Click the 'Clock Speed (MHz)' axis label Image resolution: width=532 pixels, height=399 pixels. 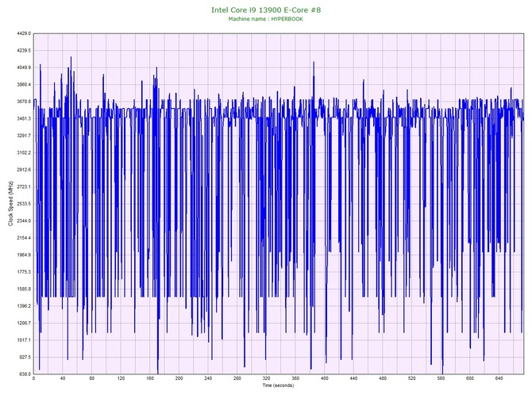pyautogui.click(x=10, y=203)
